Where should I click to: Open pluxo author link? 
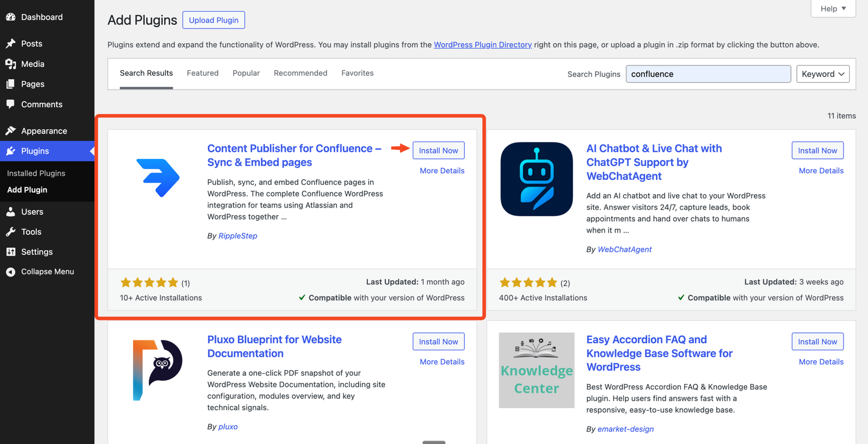[x=228, y=427]
